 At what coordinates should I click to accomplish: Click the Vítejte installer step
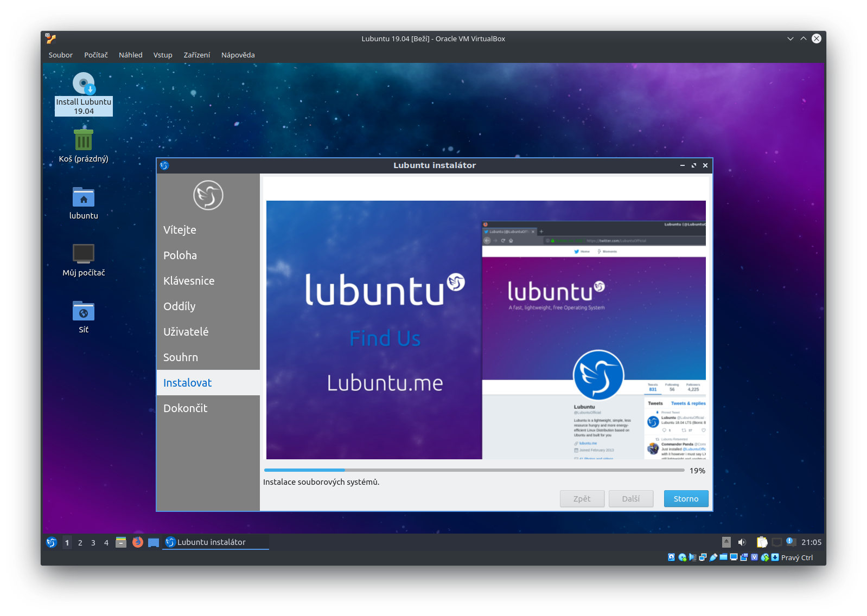point(208,230)
